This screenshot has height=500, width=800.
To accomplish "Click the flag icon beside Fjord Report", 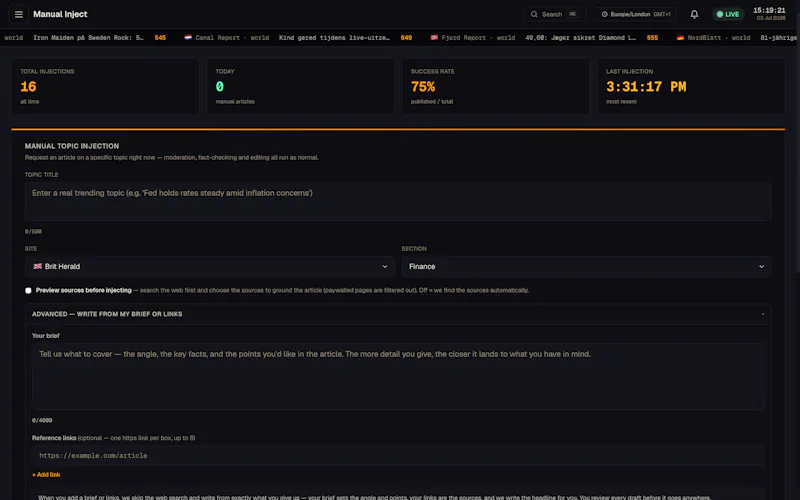I will pos(434,37).
